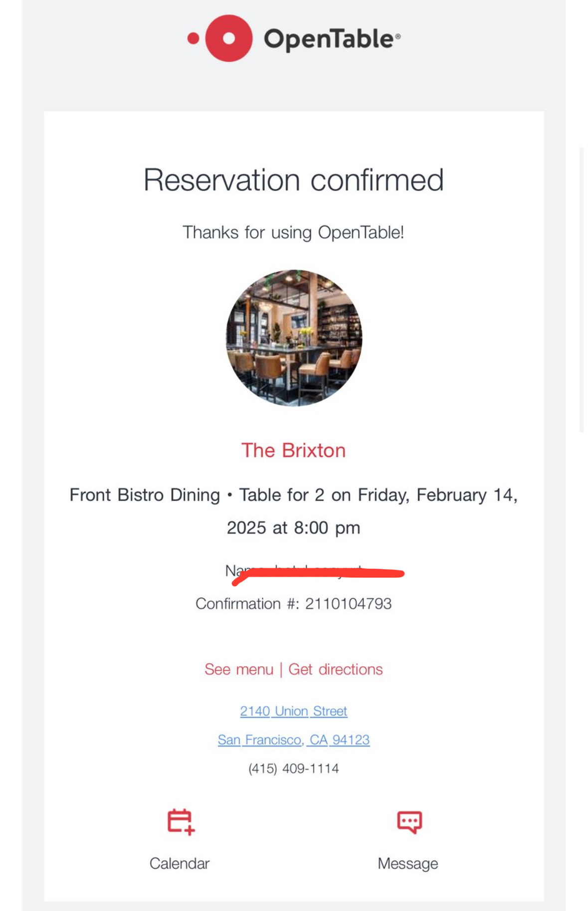
Task: Tap the add-to-calendar icon
Action: [181, 821]
